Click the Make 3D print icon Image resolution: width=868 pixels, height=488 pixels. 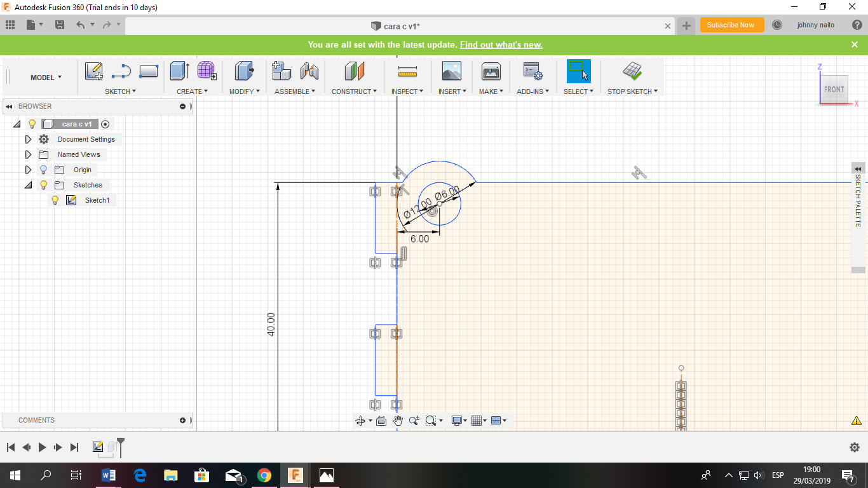[491, 71]
